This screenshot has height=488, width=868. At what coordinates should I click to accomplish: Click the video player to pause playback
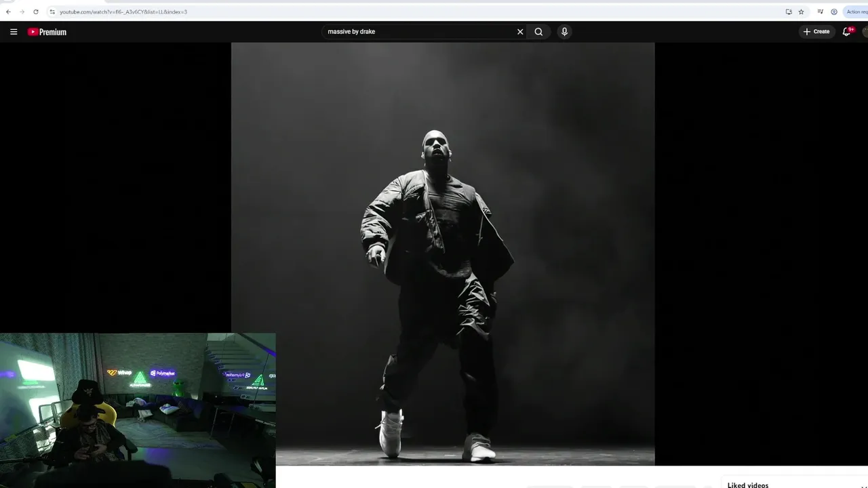[443, 254]
